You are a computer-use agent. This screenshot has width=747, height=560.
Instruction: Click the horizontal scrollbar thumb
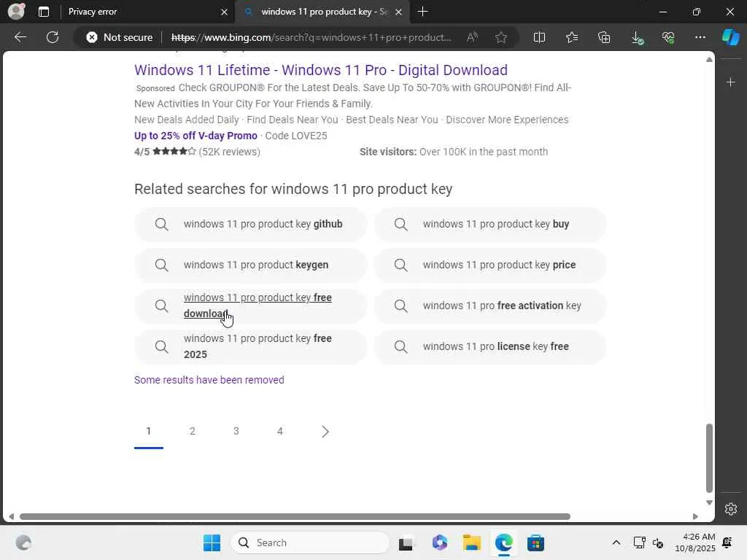(x=295, y=517)
